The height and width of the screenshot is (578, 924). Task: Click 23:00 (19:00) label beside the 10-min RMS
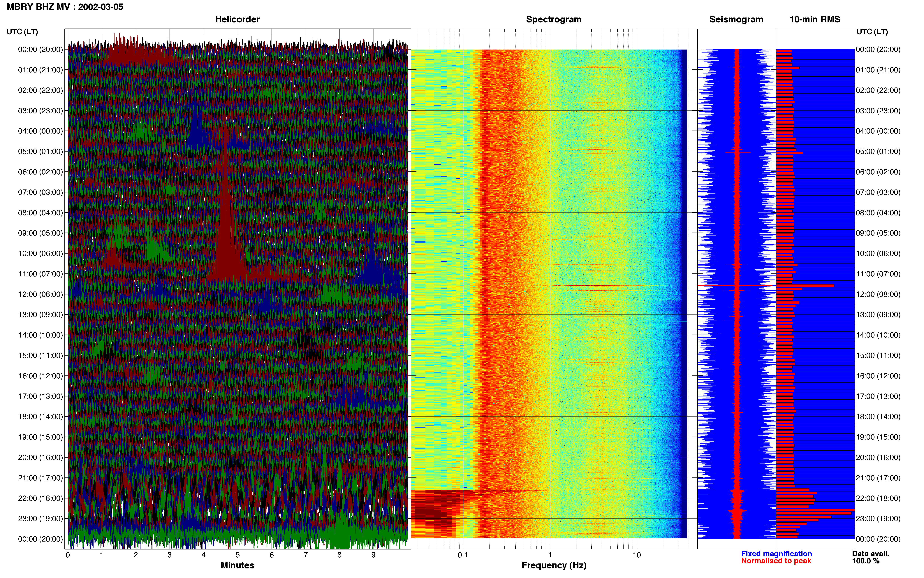click(878, 519)
